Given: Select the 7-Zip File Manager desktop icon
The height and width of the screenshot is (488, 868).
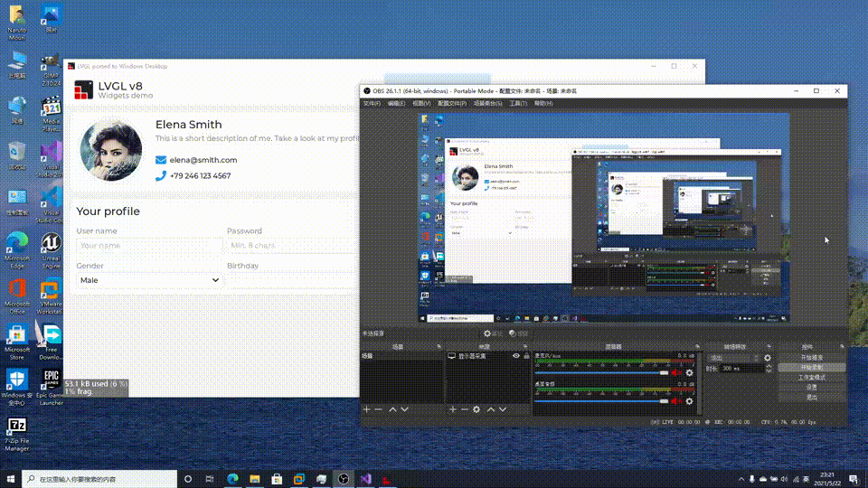Looking at the screenshot, I should pyautogui.click(x=17, y=435).
